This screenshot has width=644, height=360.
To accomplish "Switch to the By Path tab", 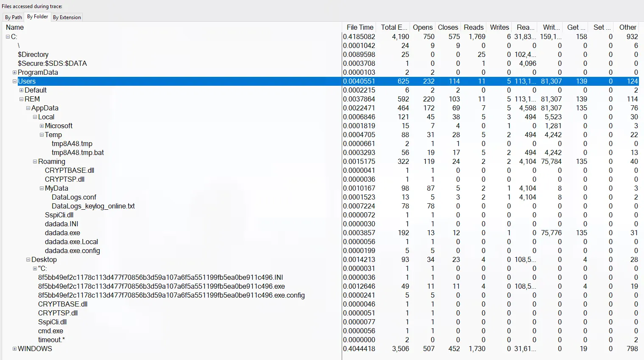I will point(13,17).
